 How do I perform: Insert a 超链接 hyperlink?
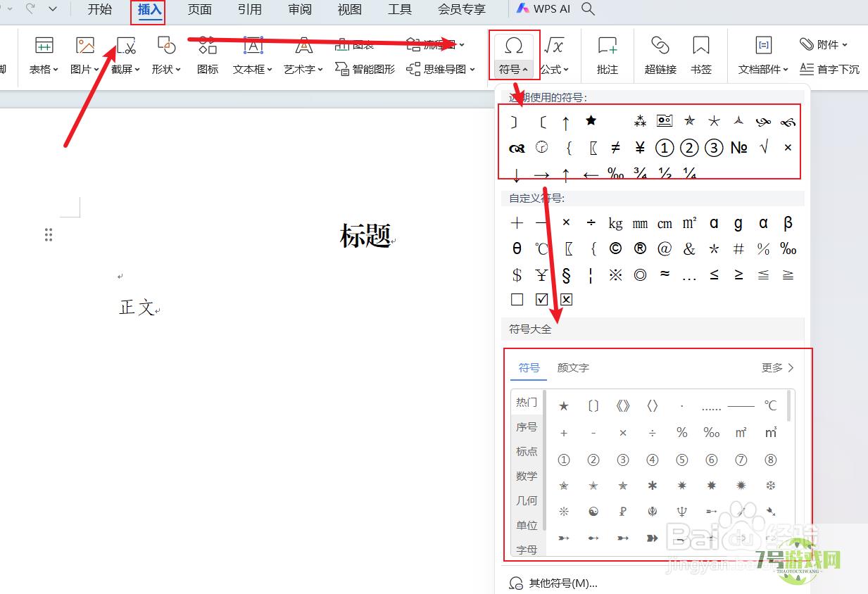tap(660, 56)
